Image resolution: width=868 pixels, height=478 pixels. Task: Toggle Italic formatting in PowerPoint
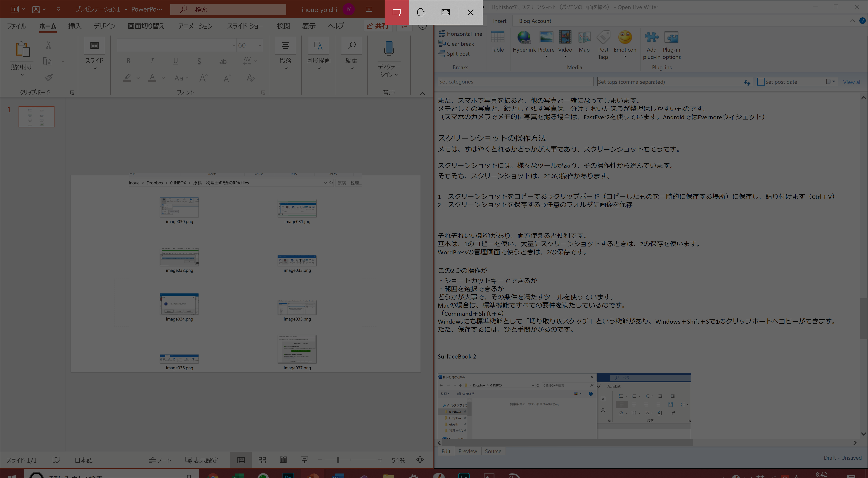point(152,61)
